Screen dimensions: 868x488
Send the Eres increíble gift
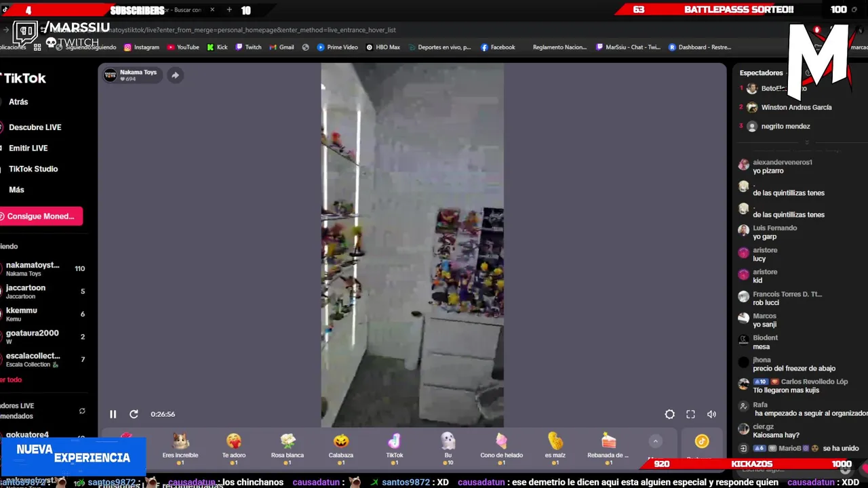point(180,449)
